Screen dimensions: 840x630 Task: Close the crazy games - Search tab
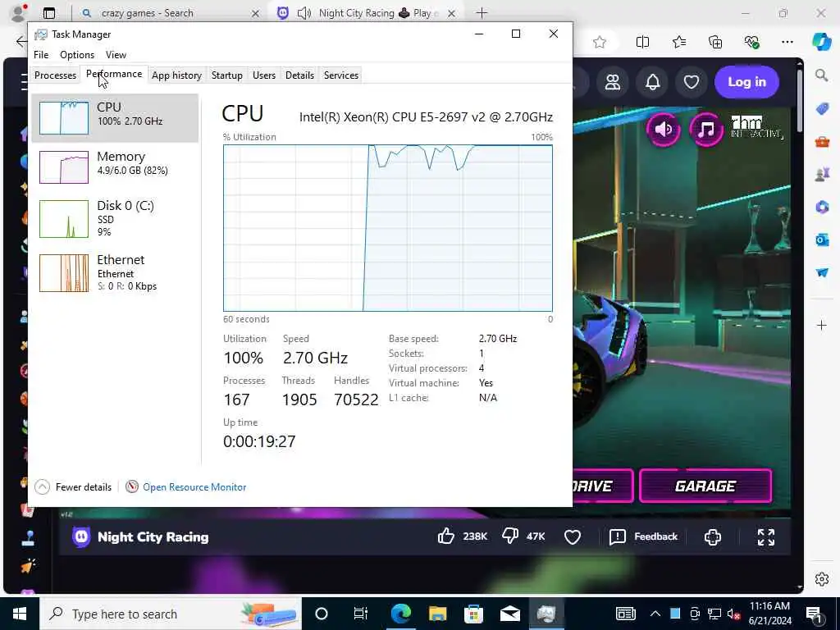tap(256, 13)
